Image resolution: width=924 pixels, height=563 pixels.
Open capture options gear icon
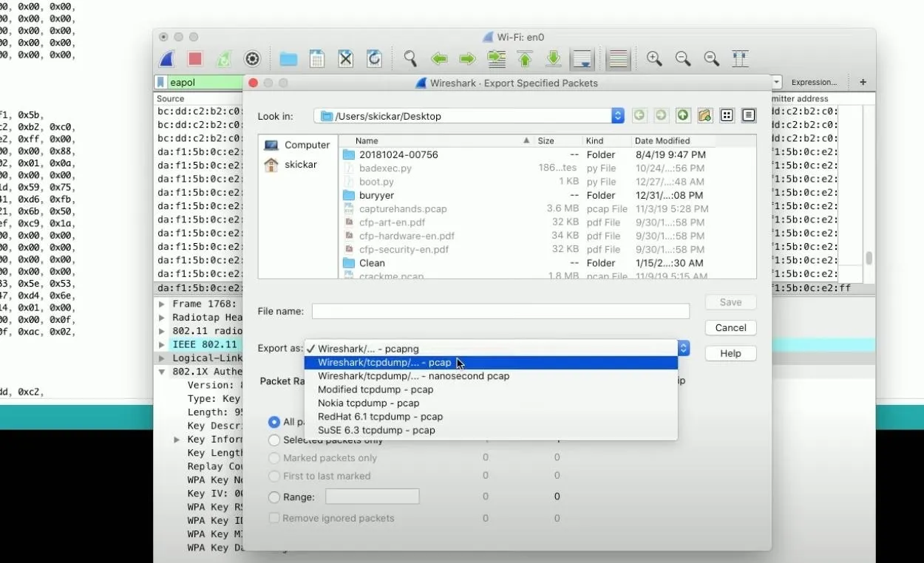(x=252, y=59)
